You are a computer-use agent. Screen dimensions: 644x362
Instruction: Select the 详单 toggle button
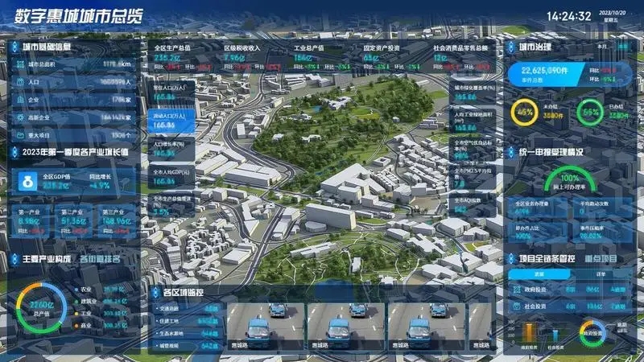[601, 274]
